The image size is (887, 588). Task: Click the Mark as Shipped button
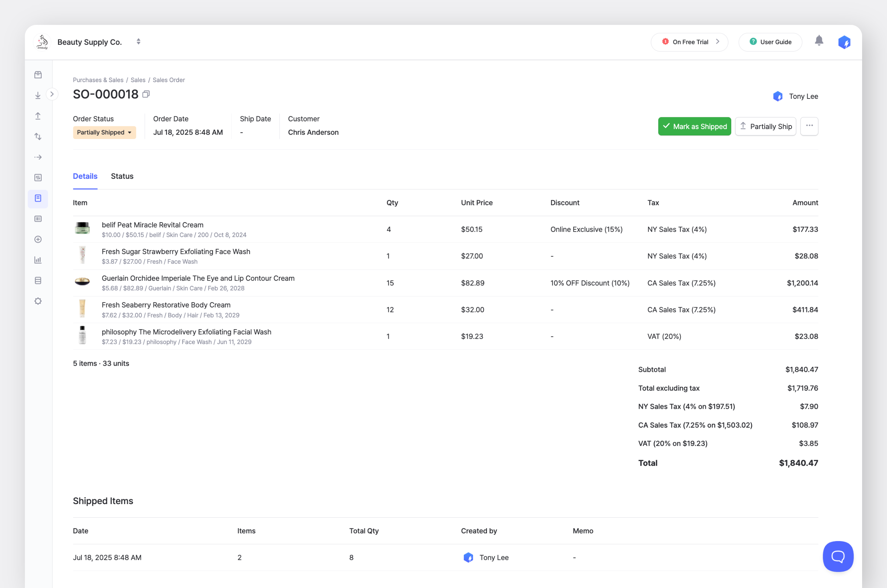coord(694,126)
